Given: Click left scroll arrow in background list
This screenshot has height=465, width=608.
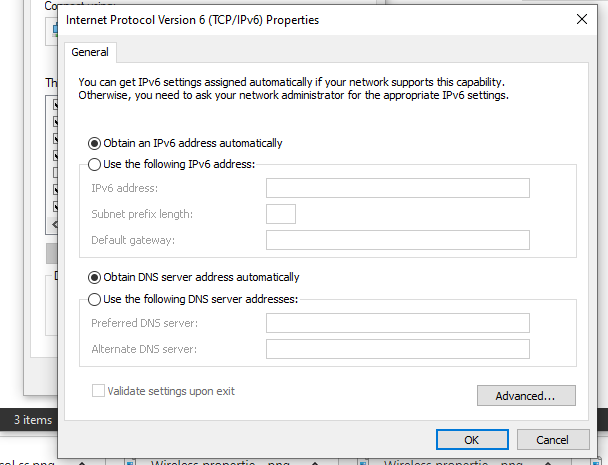Looking at the screenshot, I should (53, 223).
